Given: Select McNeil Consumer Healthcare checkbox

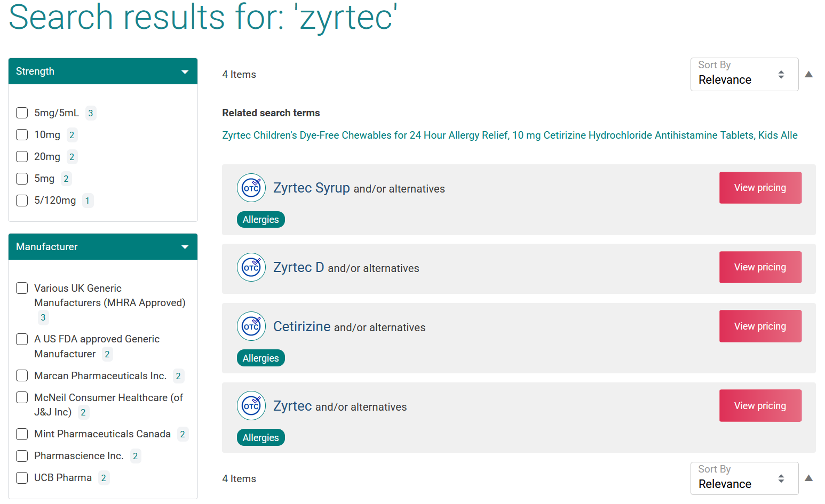Looking at the screenshot, I should tap(22, 398).
